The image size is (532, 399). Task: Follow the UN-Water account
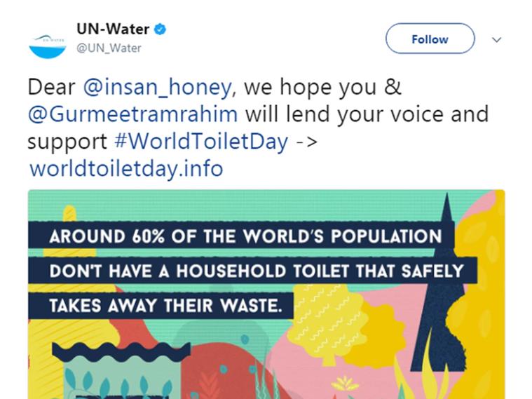click(430, 39)
